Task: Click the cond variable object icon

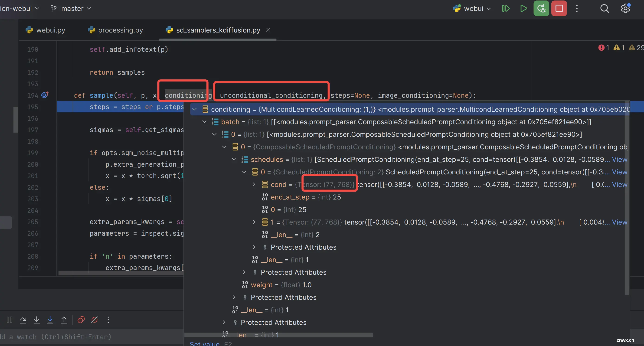Action: (x=265, y=185)
